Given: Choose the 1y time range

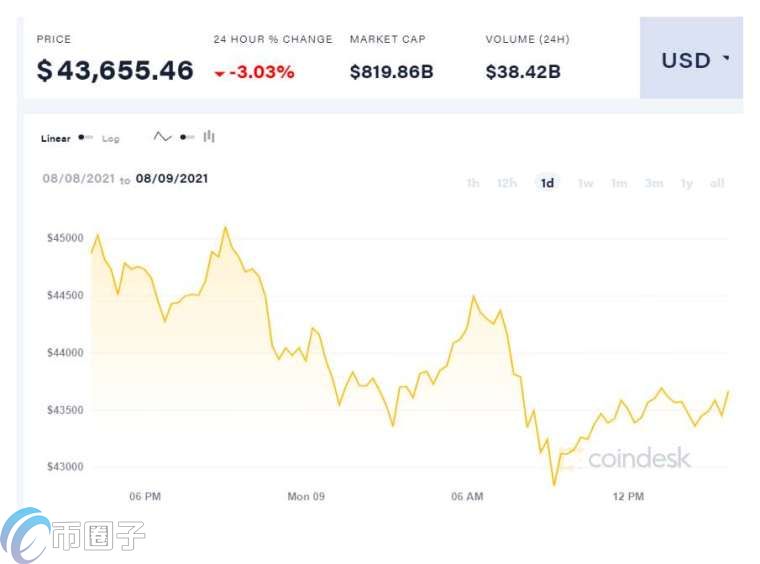Looking at the screenshot, I should [686, 183].
